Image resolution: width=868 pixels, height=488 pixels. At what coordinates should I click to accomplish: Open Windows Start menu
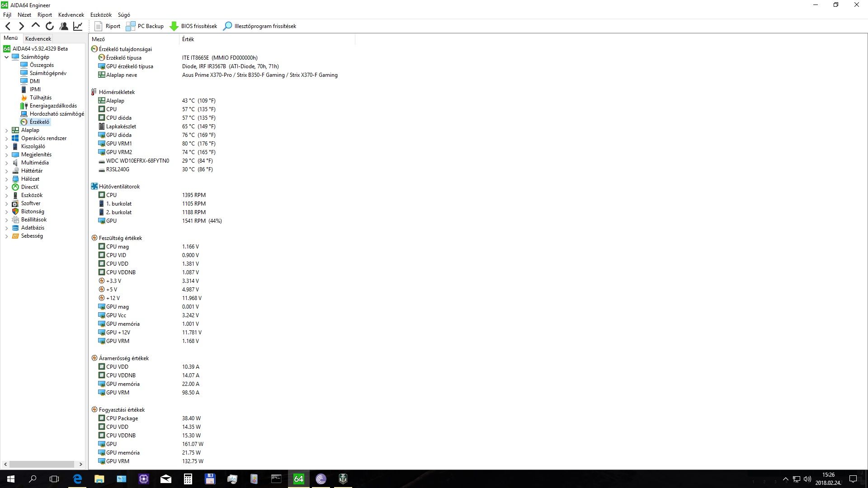(11, 479)
